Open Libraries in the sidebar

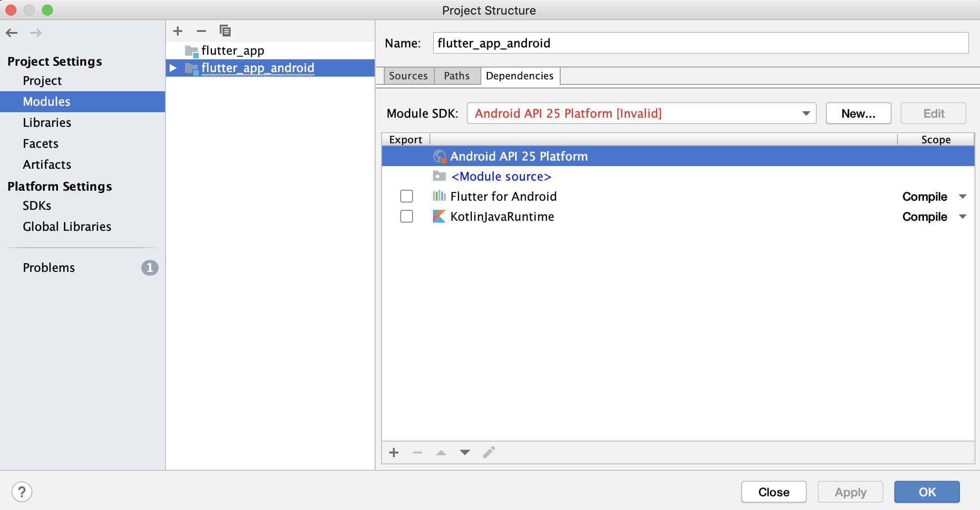click(x=47, y=123)
